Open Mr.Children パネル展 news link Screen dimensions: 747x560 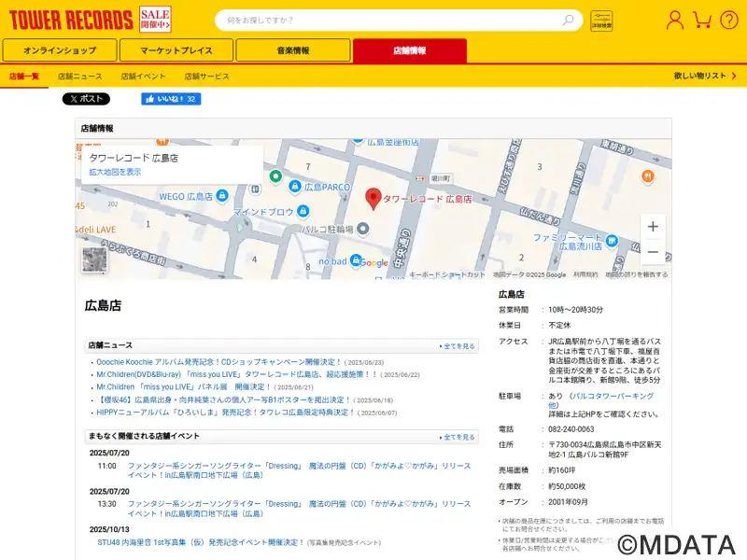[184, 387]
